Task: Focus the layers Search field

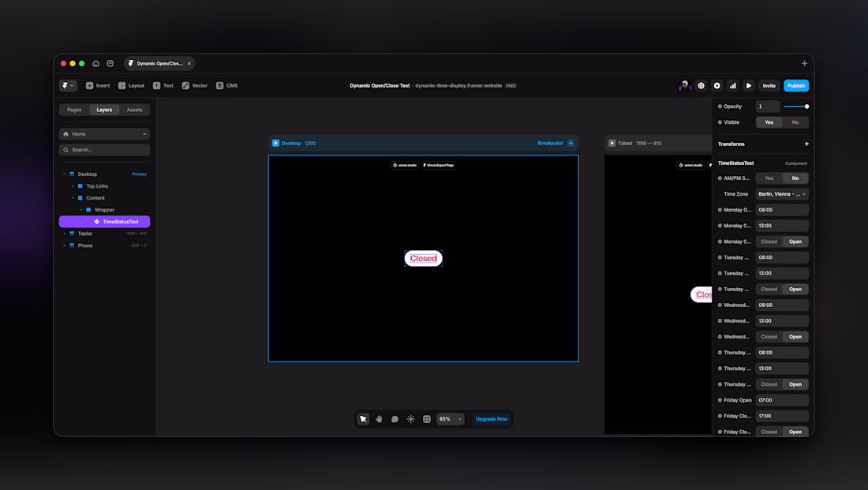Action: (x=104, y=150)
